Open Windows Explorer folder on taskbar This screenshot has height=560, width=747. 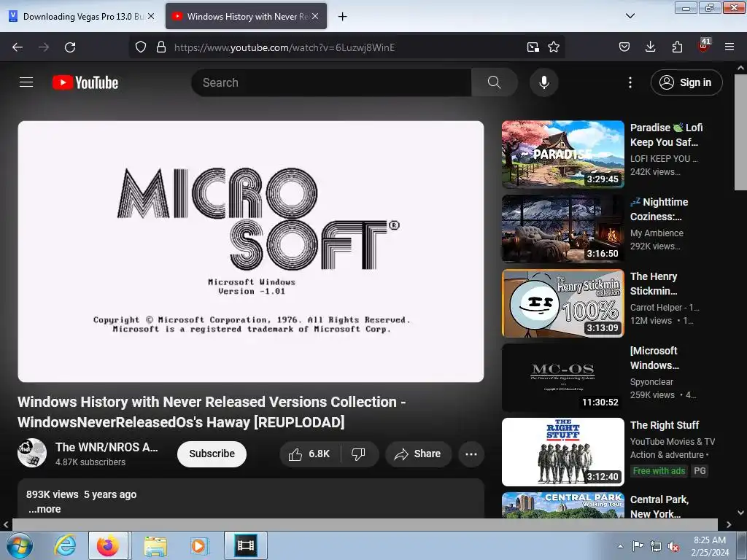(x=155, y=545)
